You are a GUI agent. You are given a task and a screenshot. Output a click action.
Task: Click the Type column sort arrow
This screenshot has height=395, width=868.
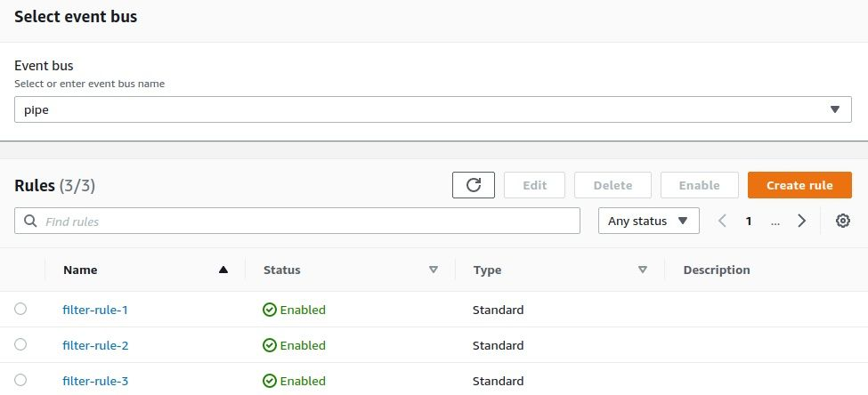point(643,270)
